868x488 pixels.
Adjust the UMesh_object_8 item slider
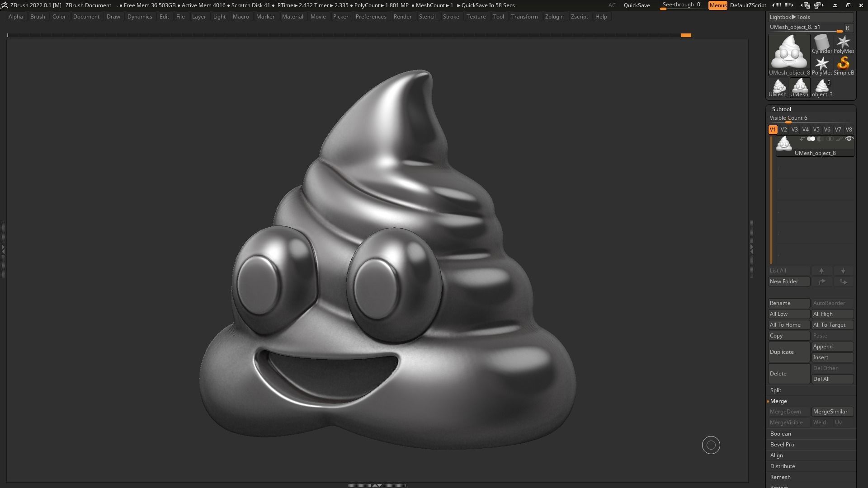click(806, 28)
